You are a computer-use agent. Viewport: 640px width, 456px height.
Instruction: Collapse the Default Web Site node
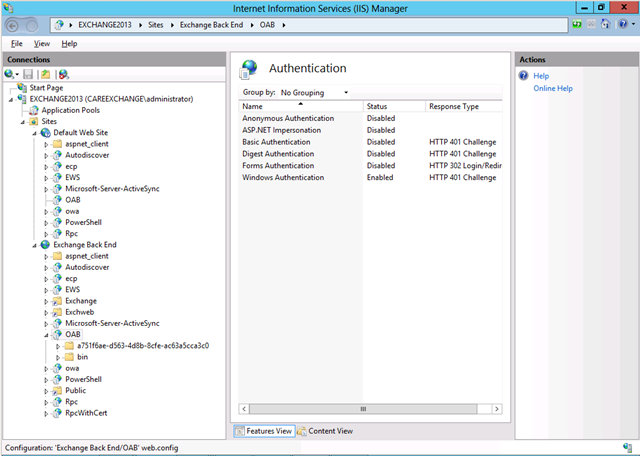35,133
